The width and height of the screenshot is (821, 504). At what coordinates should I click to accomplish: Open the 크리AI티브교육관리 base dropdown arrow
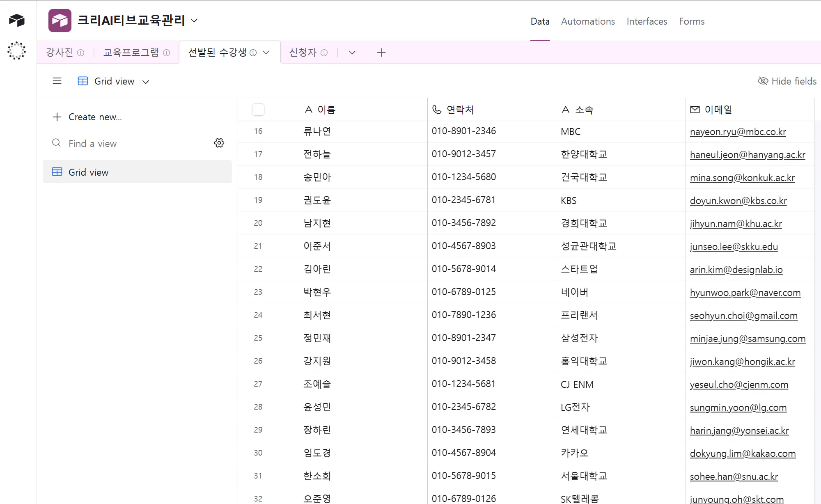195,20
